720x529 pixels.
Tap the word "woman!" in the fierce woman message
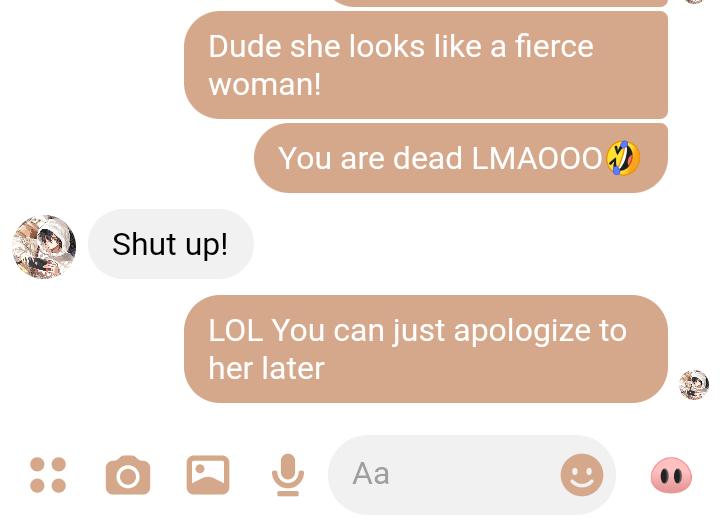pyautogui.click(x=265, y=84)
